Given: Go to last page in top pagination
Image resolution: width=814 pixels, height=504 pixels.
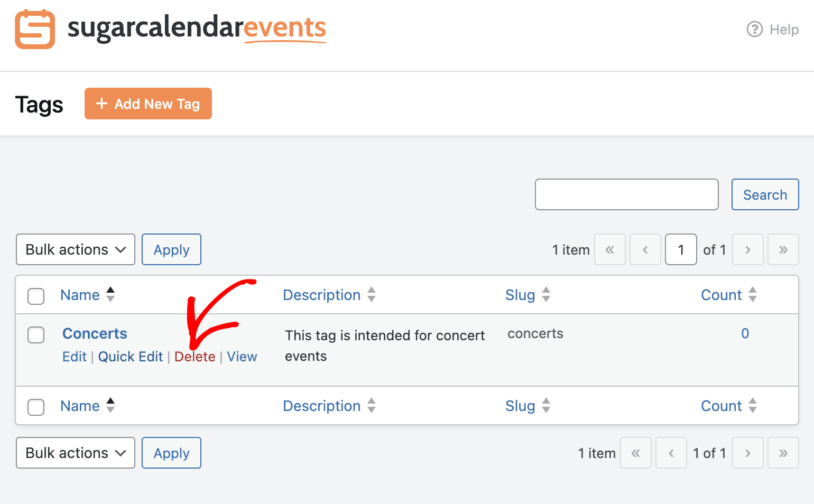Looking at the screenshot, I should click(x=783, y=249).
